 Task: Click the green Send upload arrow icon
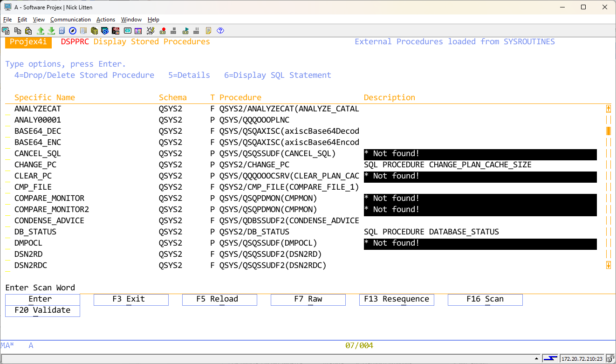tap(41, 31)
